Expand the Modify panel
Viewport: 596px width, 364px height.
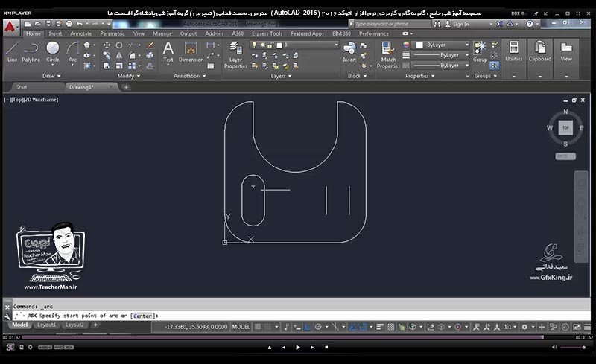click(x=128, y=76)
